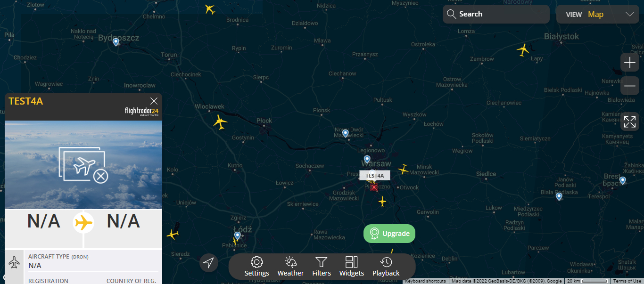Open Keyboard shortcuts link

tap(425, 281)
